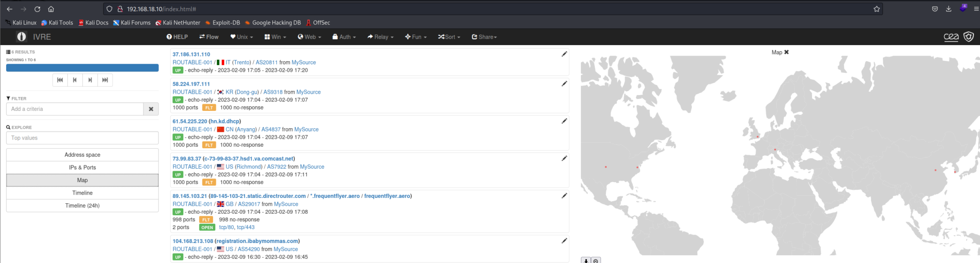
Task: Jump to first results page
Action: coord(60,80)
